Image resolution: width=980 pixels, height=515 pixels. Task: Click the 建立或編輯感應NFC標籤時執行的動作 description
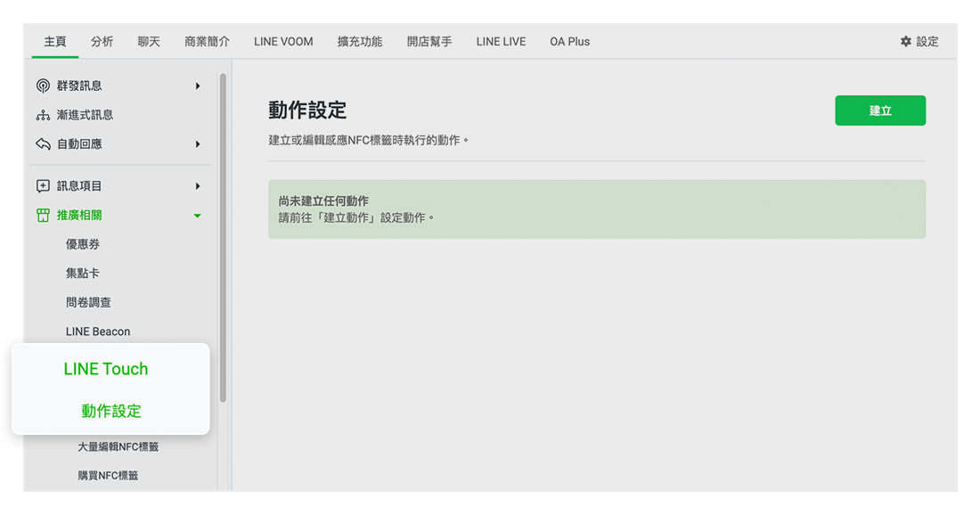click(x=369, y=140)
